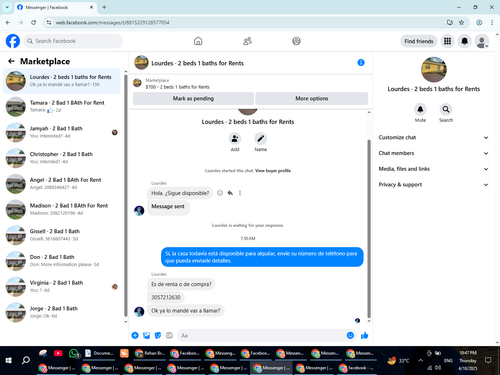Open YouTube from taskbar

58,353
